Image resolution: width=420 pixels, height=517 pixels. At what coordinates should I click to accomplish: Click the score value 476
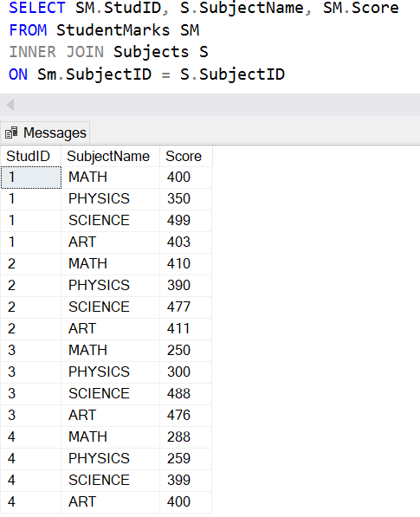point(178,416)
